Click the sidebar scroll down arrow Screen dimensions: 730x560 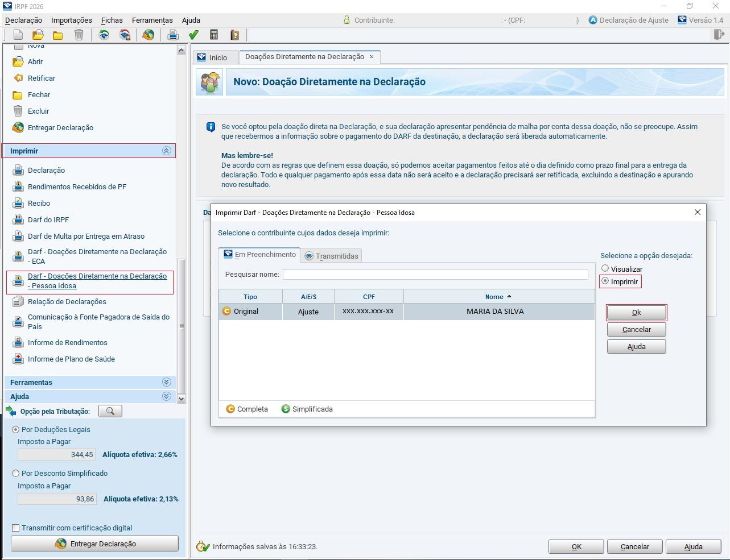pos(182,399)
